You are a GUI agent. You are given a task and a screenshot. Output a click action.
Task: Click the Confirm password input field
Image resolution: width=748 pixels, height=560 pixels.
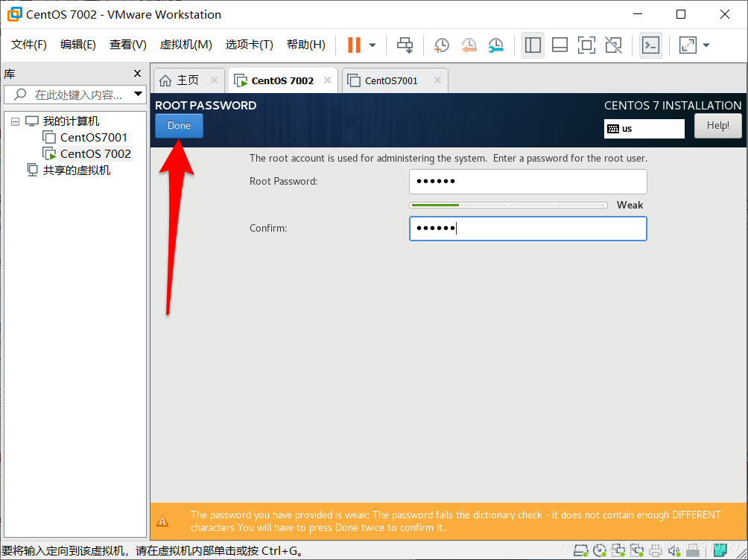(528, 229)
